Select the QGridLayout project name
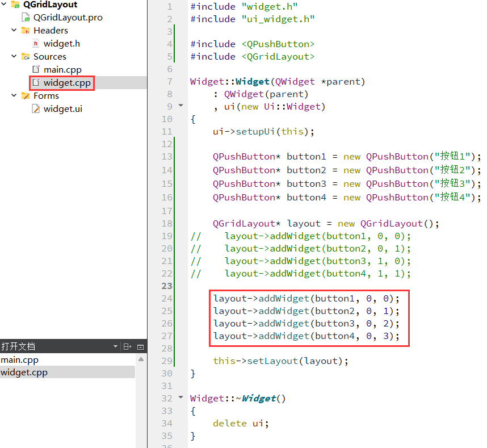Image resolution: width=487 pixels, height=448 pixels. pyautogui.click(x=51, y=5)
